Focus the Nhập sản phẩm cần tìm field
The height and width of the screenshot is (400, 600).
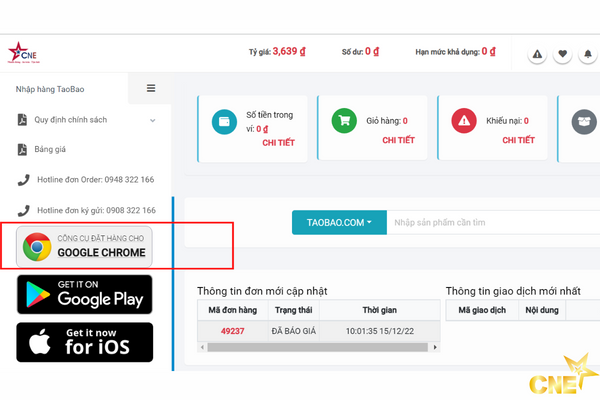[x=494, y=222]
